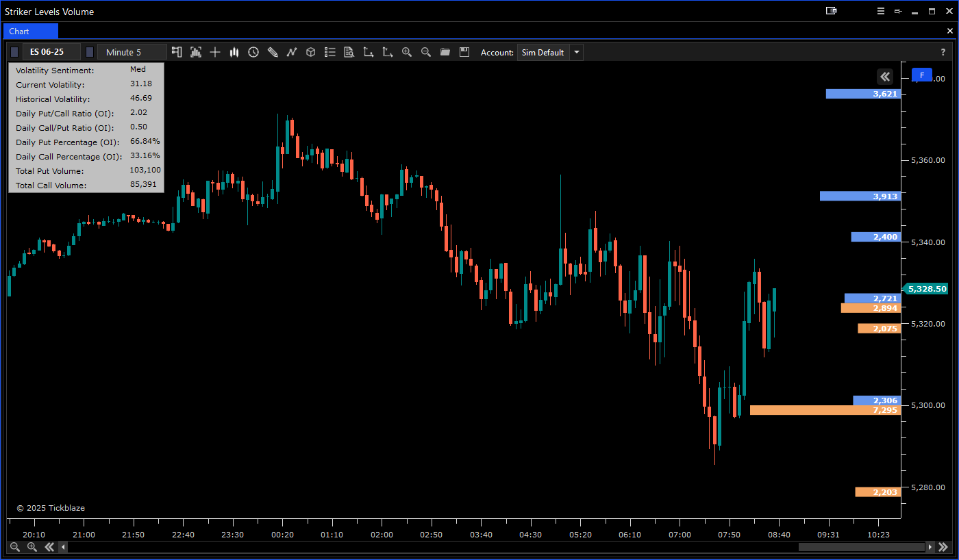Click the 2,721 blue volume bar

873,298
